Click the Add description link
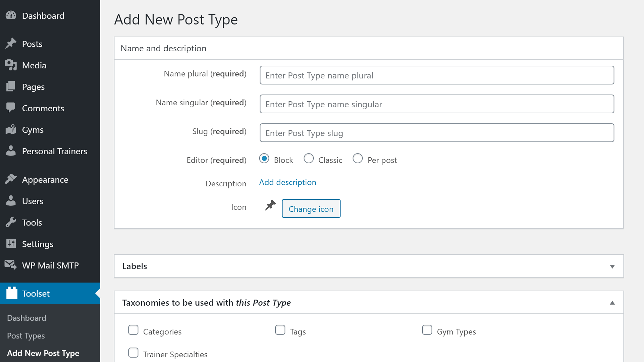The image size is (644, 362). click(287, 182)
